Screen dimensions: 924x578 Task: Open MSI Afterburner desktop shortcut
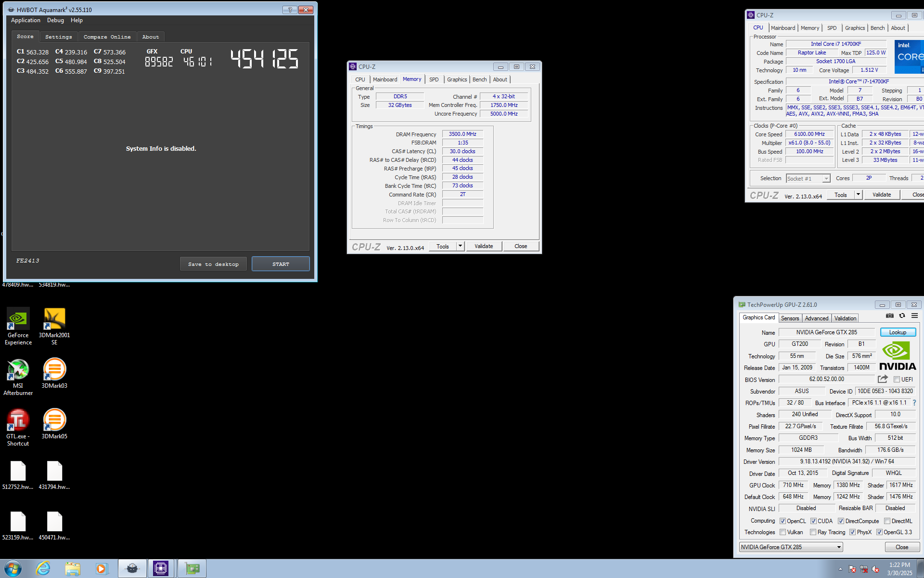(x=18, y=377)
